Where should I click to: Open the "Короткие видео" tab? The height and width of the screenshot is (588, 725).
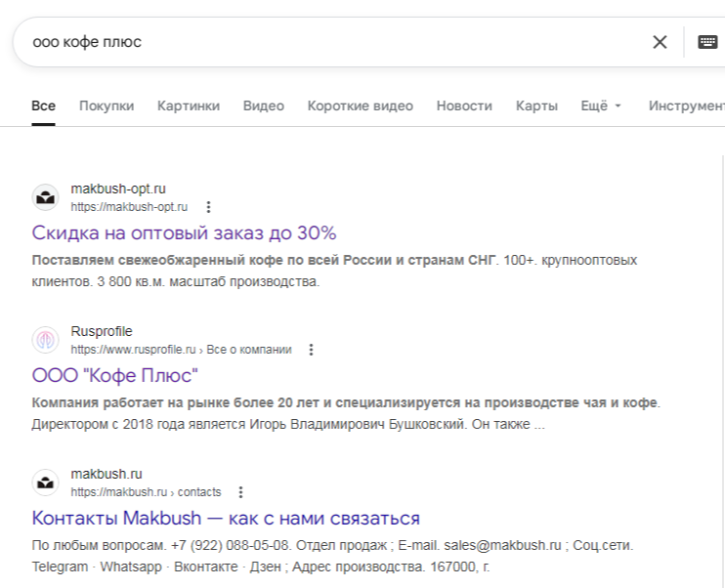point(361,105)
